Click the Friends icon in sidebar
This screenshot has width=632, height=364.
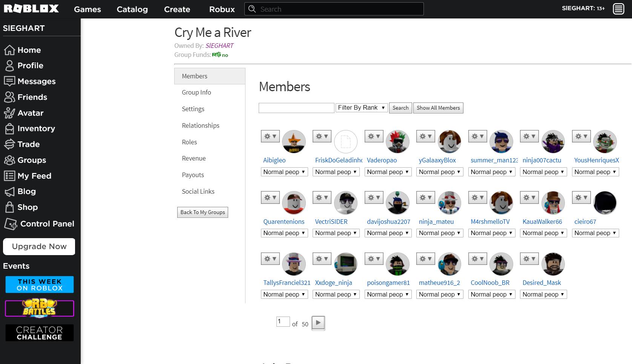click(x=9, y=97)
